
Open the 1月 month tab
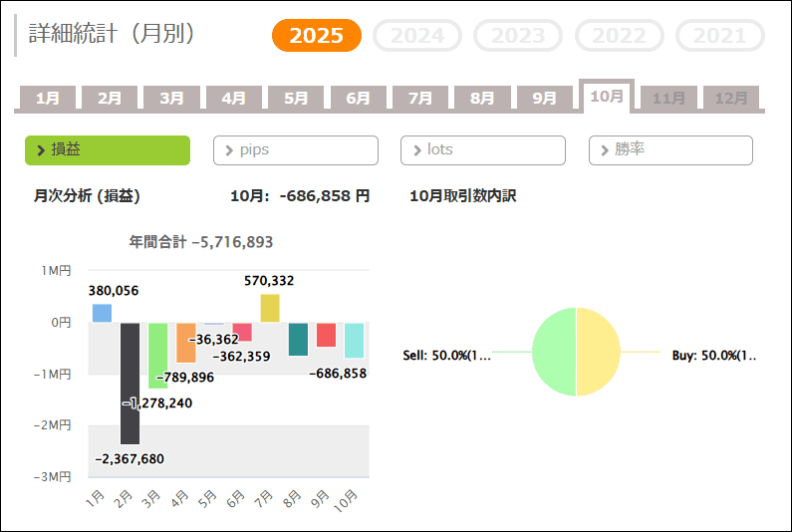[x=48, y=99]
